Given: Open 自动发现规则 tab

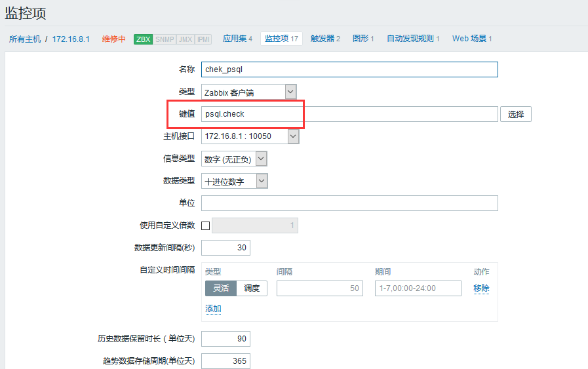Looking at the screenshot, I should click(x=413, y=39).
